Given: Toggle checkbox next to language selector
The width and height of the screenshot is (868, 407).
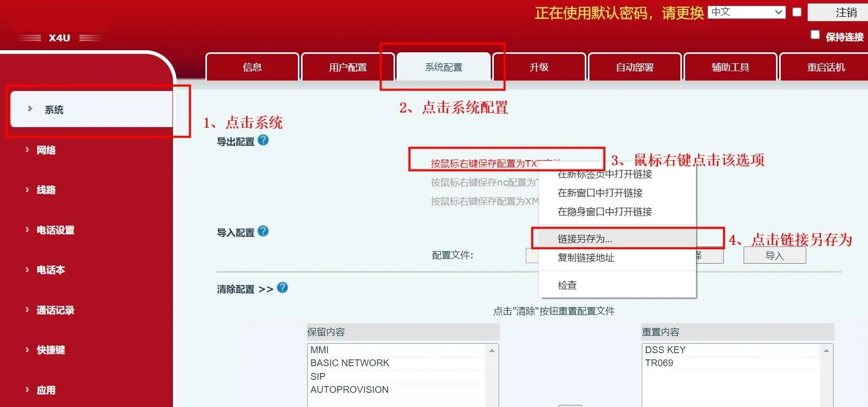Looking at the screenshot, I should [x=797, y=12].
